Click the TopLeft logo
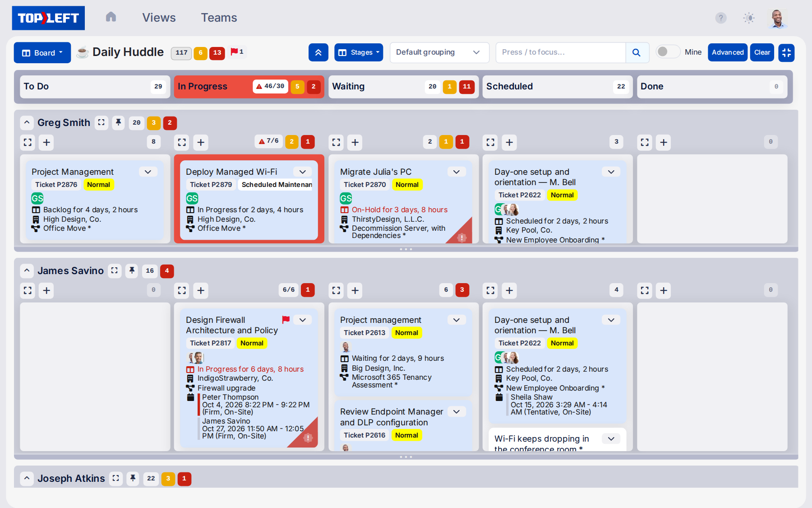Image resolution: width=812 pixels, height=508 pixels. [48, 18]
